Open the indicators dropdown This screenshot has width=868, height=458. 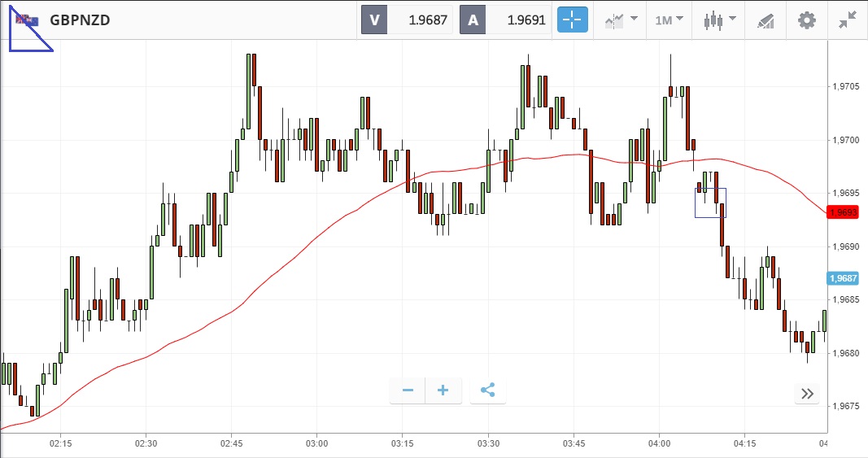tap(621, 20)
